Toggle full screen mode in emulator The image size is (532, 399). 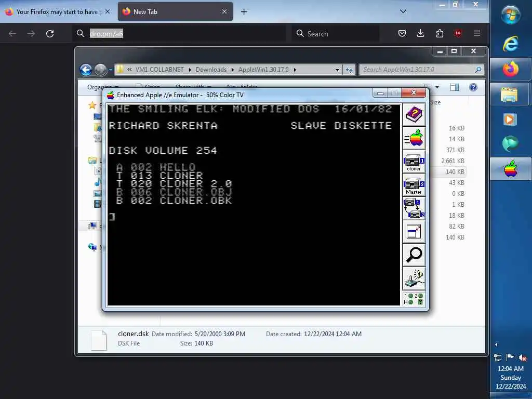[x=414, y=232]
